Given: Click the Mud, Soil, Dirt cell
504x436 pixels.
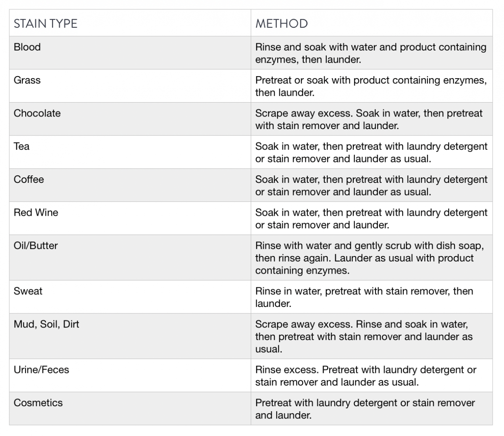Looking at the screenshot, I should tap(46, 325).
